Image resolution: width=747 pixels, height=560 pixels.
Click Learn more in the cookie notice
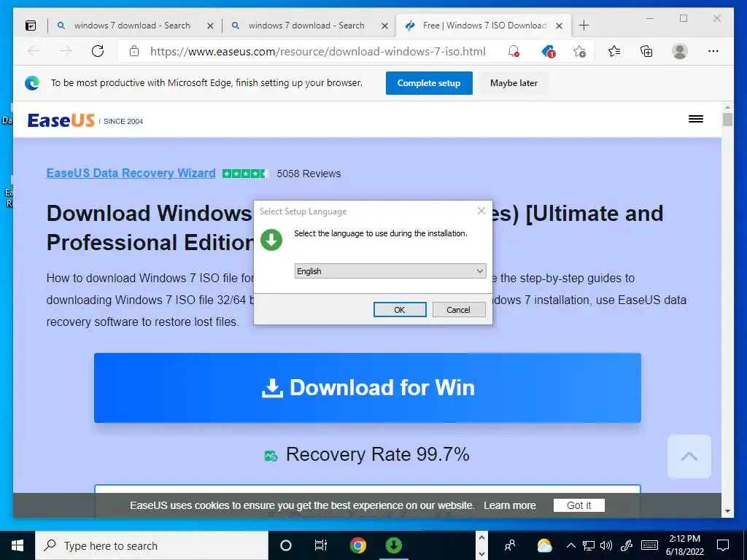point(510,505)
